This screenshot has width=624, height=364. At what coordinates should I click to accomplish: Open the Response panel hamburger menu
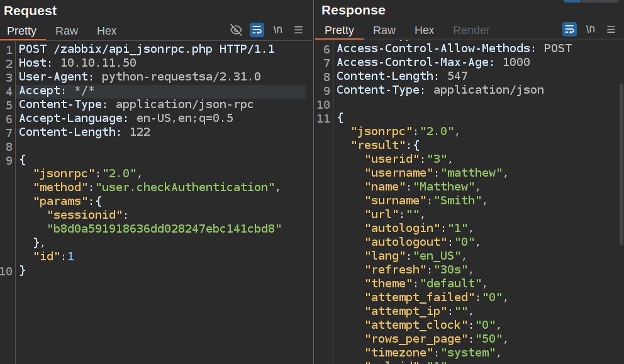pyautogui.click(x=611, y=30)
